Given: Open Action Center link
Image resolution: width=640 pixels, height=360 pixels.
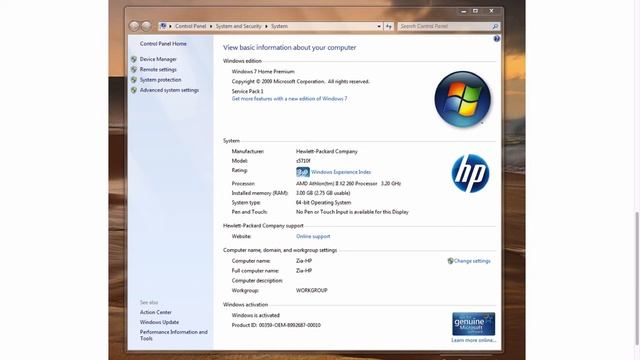Looking at the screenshot, I should pyautogui.click(x=156, y=312).
